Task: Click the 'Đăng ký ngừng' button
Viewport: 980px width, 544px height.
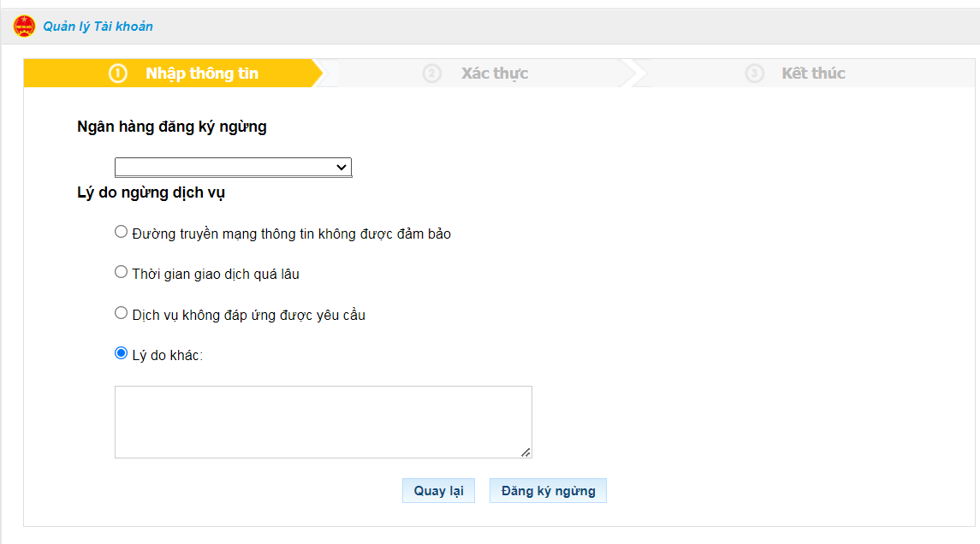Action: 548,491
